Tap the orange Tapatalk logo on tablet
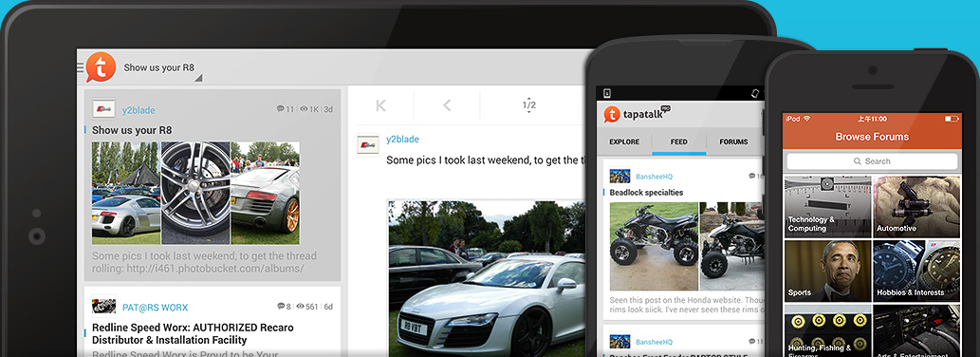 click(101, 66)
